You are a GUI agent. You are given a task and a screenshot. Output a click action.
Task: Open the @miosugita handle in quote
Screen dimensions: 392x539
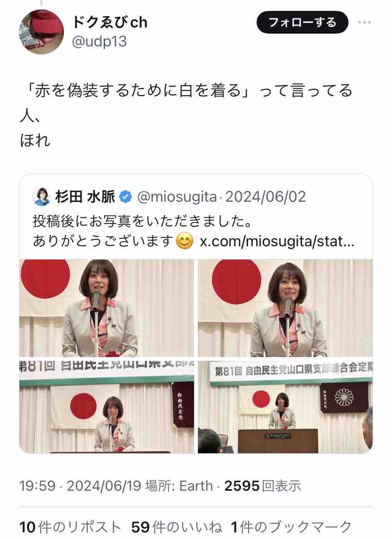[177, 197]
